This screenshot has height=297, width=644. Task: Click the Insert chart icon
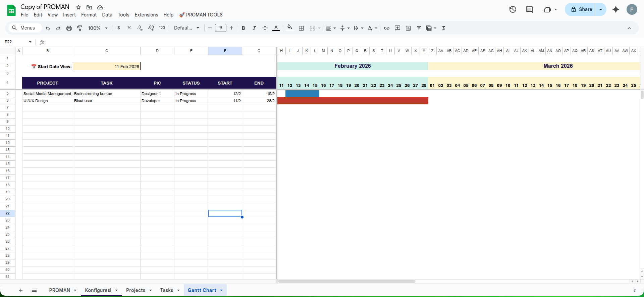(408, 28)
